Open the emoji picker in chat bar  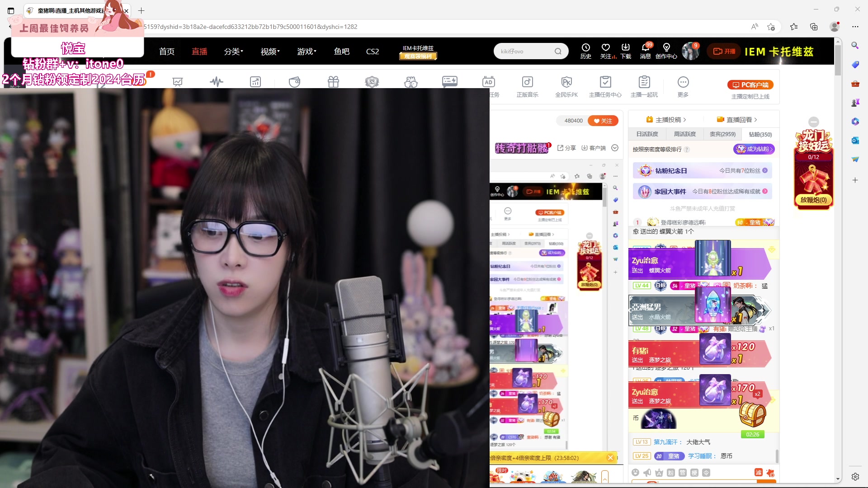point(636,472)
